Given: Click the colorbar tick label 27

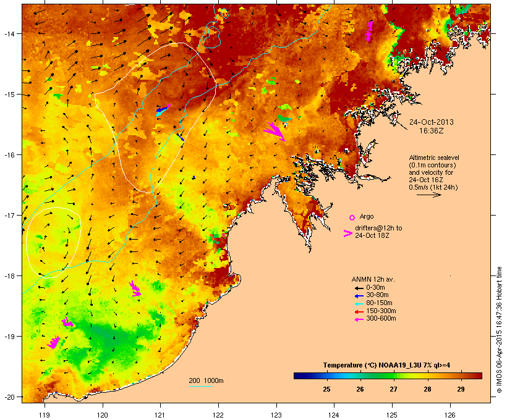Looking at the screenshot, I should (393, 389).
